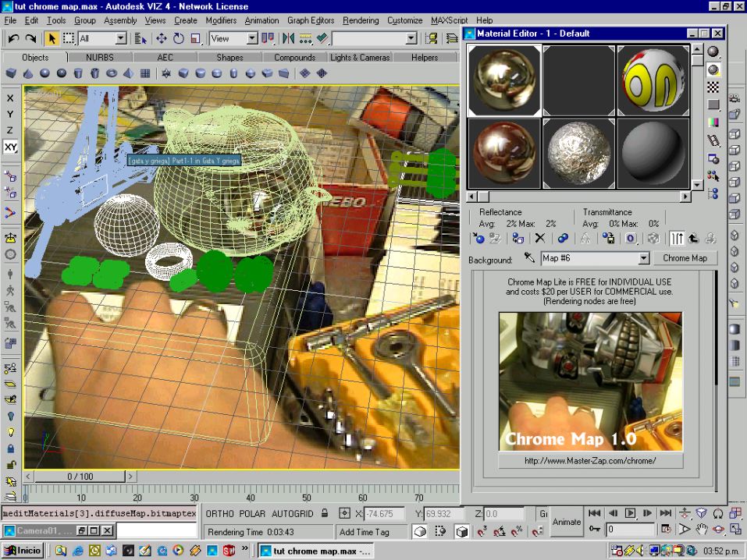Click the Redo arrow in main toolbar

[x=31, y=38]
